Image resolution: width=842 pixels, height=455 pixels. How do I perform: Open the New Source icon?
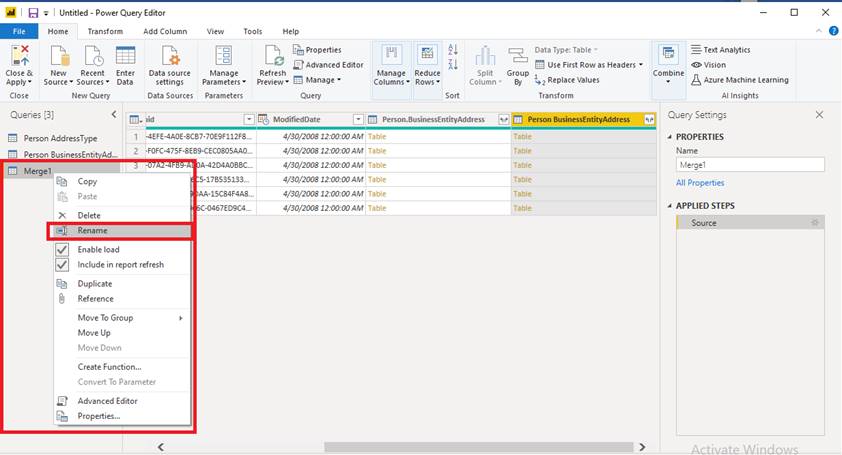[x=59, y=55]
